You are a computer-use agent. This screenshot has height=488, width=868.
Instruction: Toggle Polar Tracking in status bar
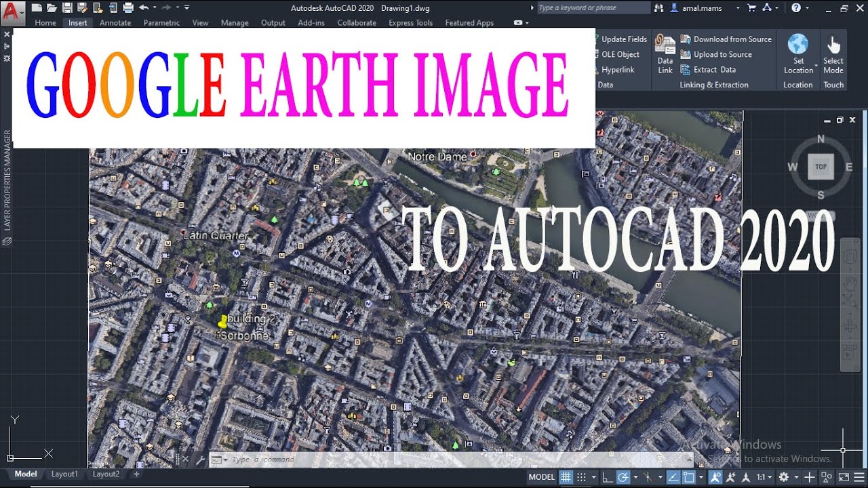point(622,477)
